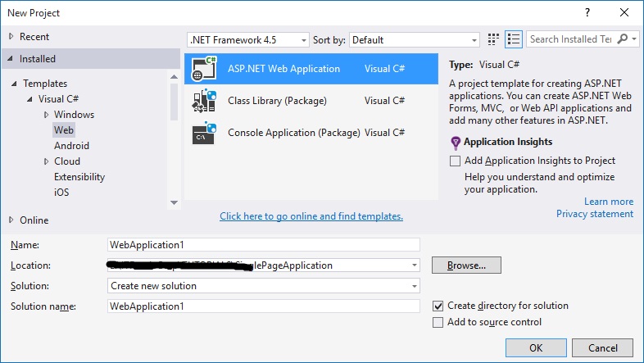Open the Learn more link
Viewport: 644px width, 363px height.
click(x=609, y=202)
